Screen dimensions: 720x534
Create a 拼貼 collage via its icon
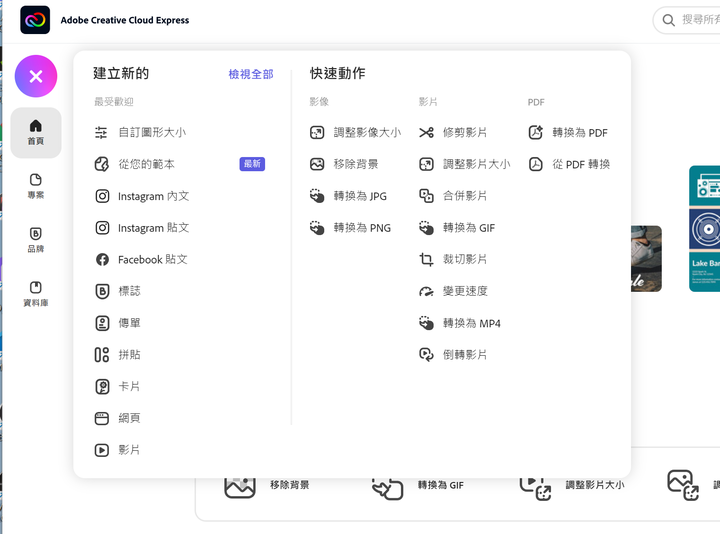(102, 355)
